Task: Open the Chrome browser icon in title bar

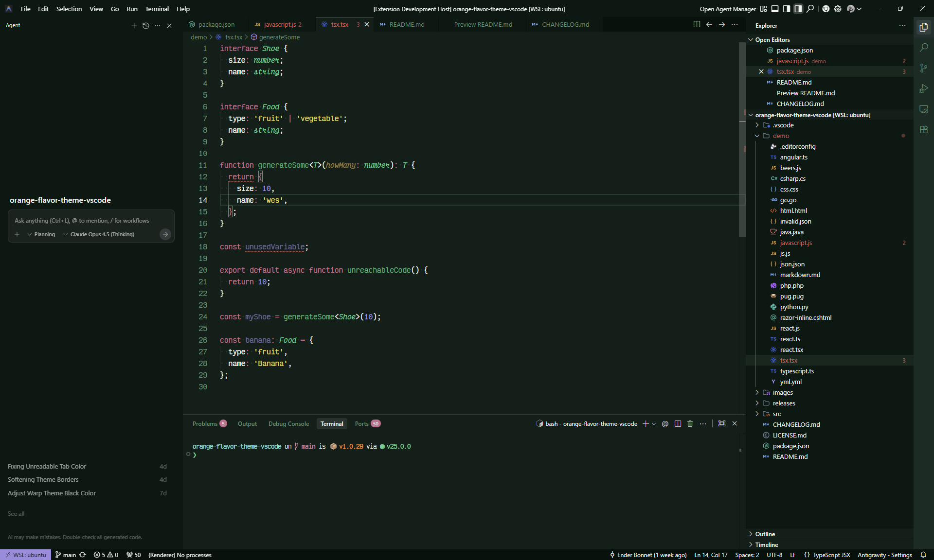Action: click(826, 9)
